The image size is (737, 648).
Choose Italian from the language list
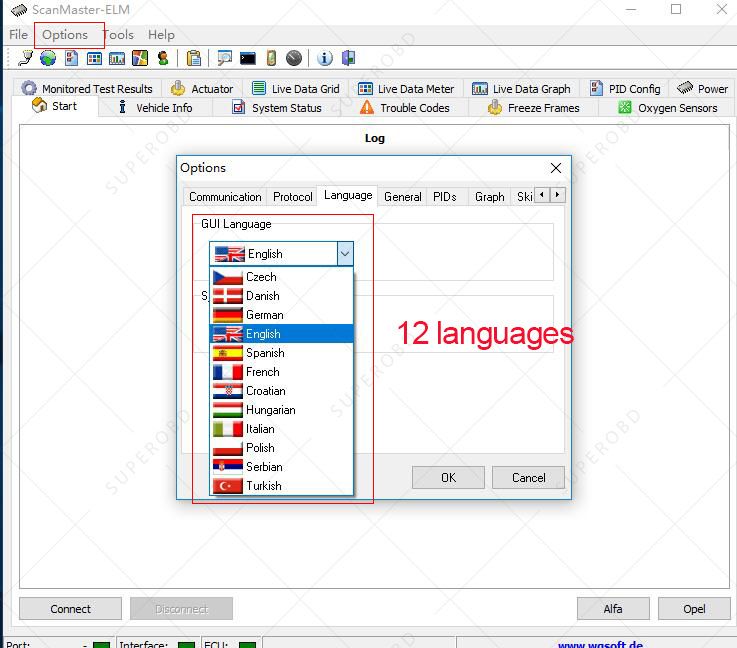click(282, 429)
